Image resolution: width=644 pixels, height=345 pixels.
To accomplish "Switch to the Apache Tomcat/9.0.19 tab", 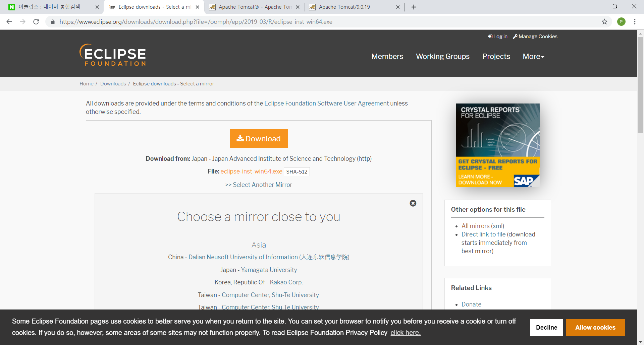I will click(354, 7).
